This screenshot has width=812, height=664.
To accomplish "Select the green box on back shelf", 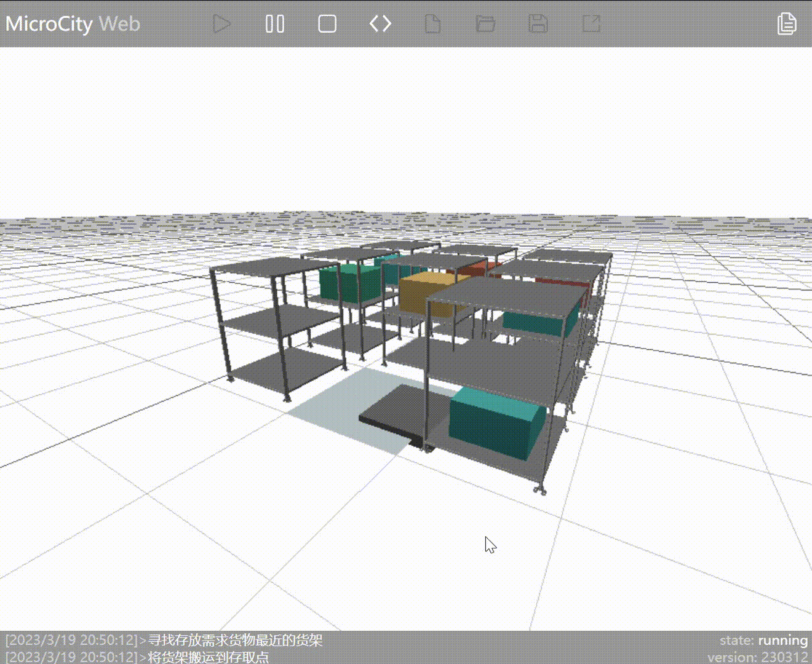I will 349,283.
